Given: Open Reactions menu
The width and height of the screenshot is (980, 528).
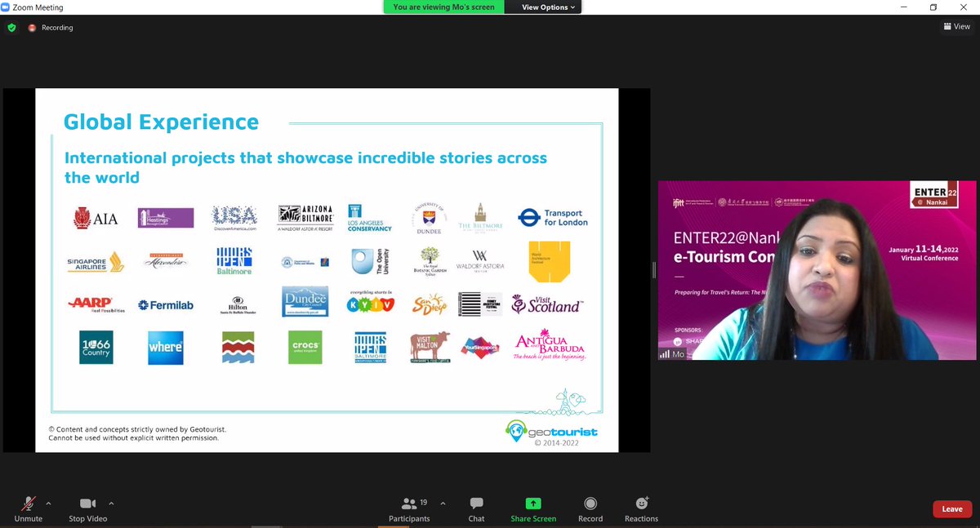Looking at the screenshot, I should tap(641, 509).
